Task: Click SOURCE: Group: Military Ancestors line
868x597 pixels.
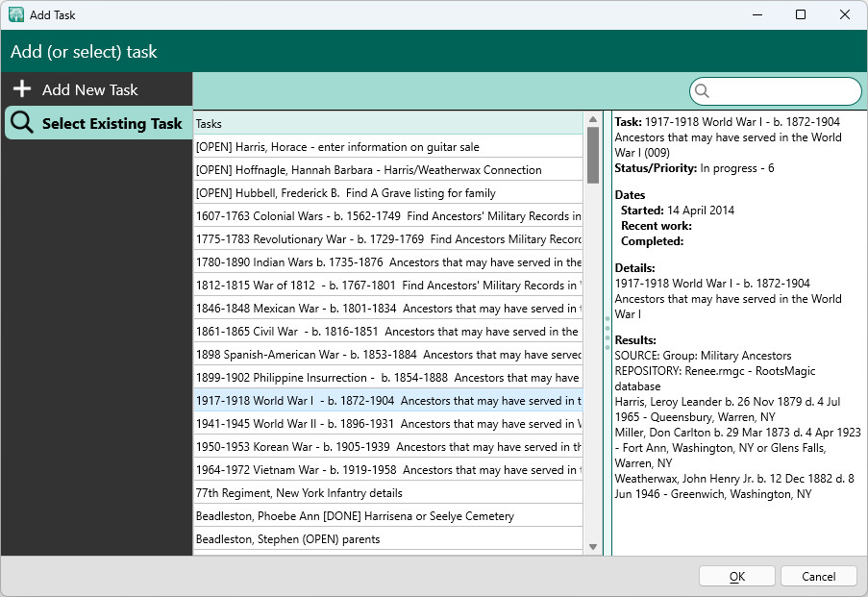Action: [x=703, y=356]
